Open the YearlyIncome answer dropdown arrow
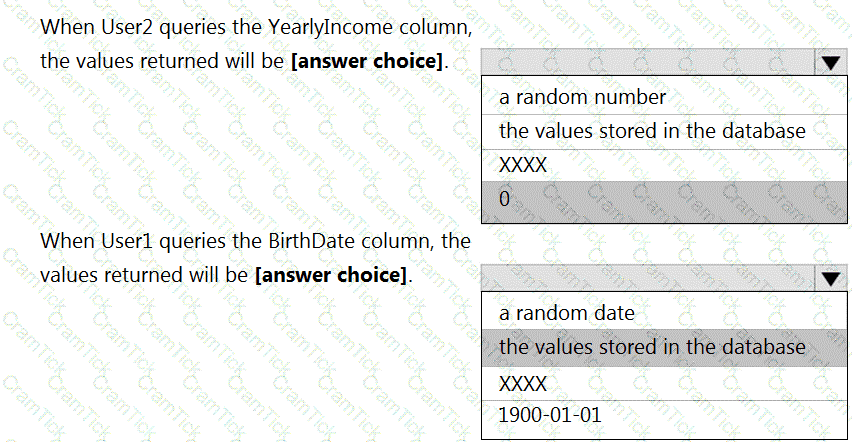852x442 pixels. coord(831,62)
